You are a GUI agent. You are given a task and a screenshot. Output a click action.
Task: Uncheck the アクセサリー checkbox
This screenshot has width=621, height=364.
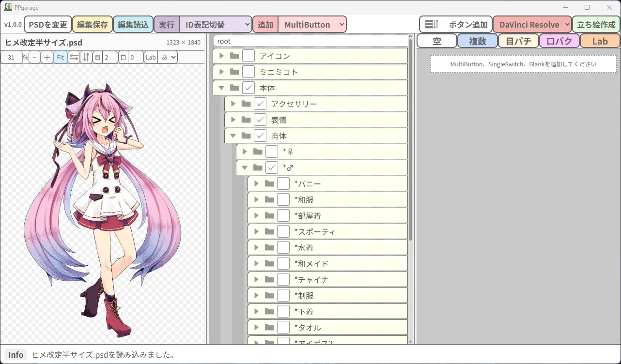click(x=260, y=104)
